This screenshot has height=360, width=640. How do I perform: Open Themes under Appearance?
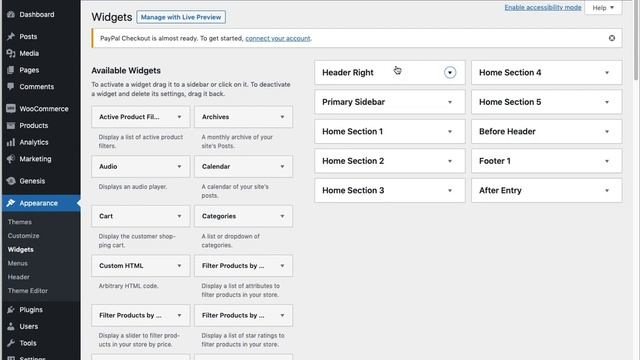coord(20,222)
